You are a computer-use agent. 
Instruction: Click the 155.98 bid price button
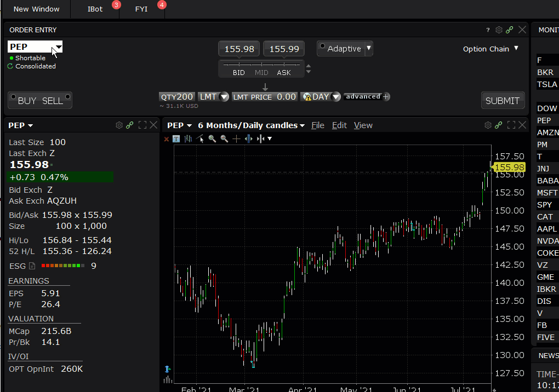coord(239,49)
